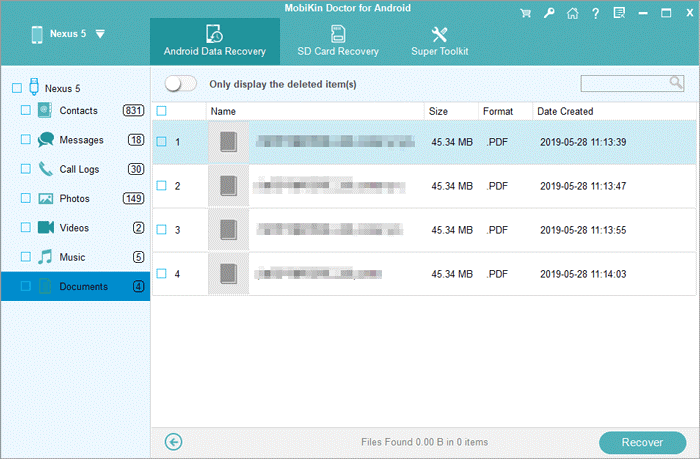Click the Recover button
Screen dimensions: 700x459
[642, 442]
